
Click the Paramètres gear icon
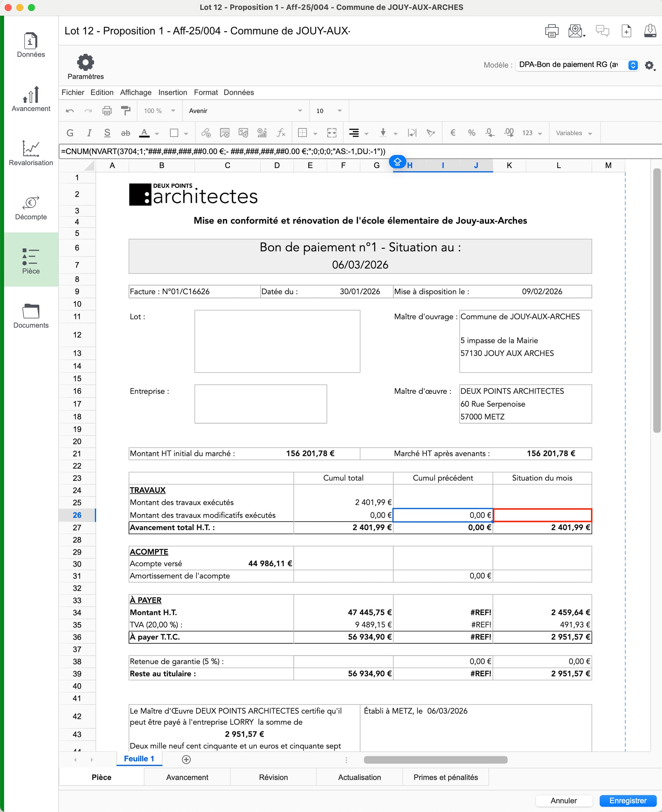click(86, 62)
